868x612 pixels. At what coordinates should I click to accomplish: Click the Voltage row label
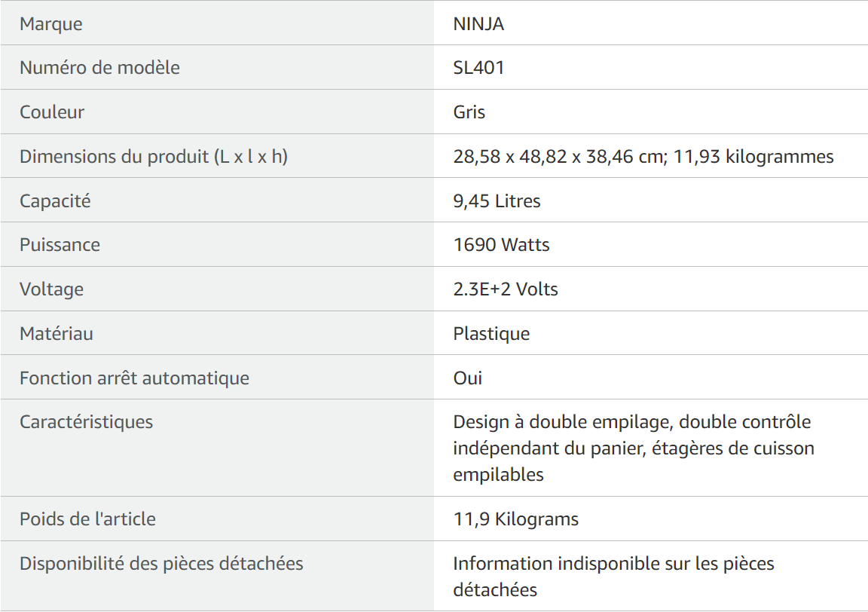click(x=51, y=289)
